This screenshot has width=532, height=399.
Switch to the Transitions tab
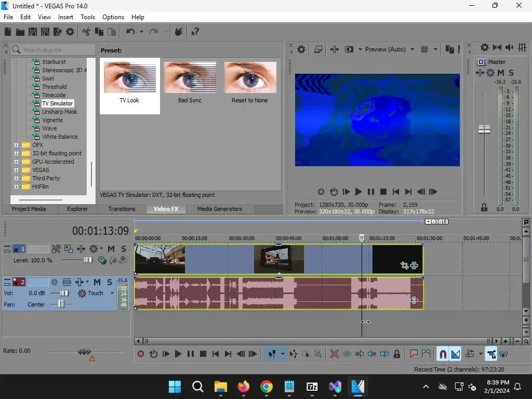(122, 209)
